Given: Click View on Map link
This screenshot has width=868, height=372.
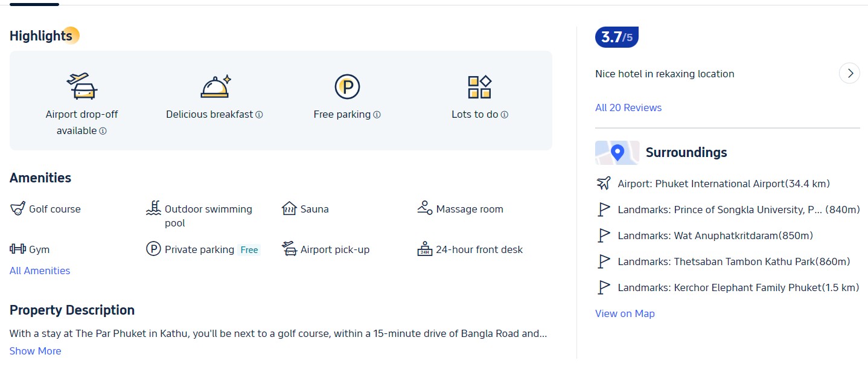Looking at the screenshot, I should (625, 313).
